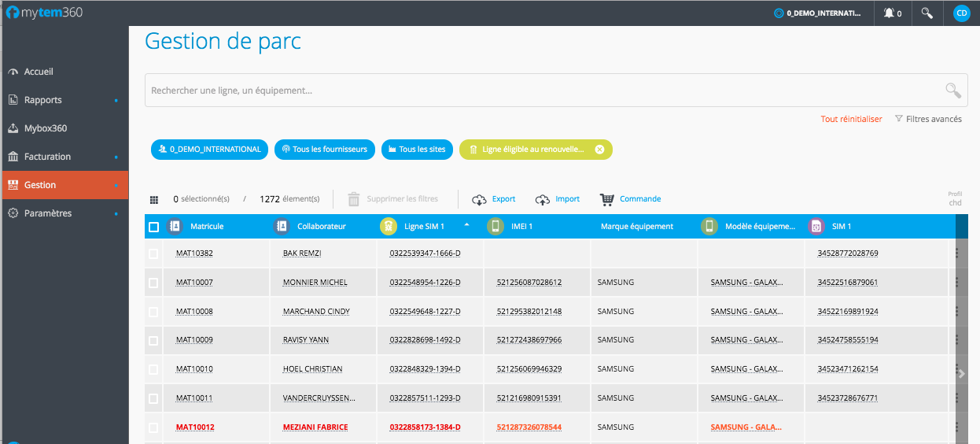Click the Commande shopping cart icon

point(606,199)
